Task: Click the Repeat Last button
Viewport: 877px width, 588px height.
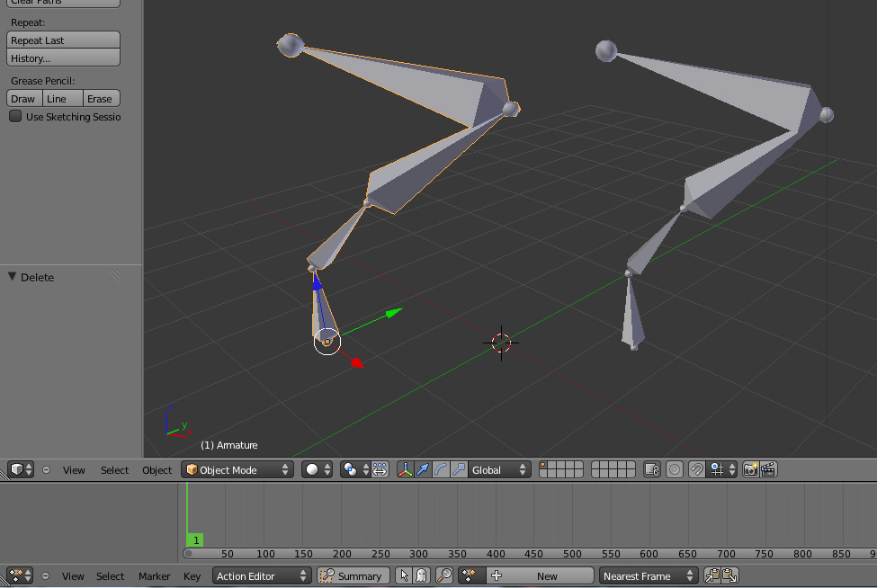Action: point(63,40)
